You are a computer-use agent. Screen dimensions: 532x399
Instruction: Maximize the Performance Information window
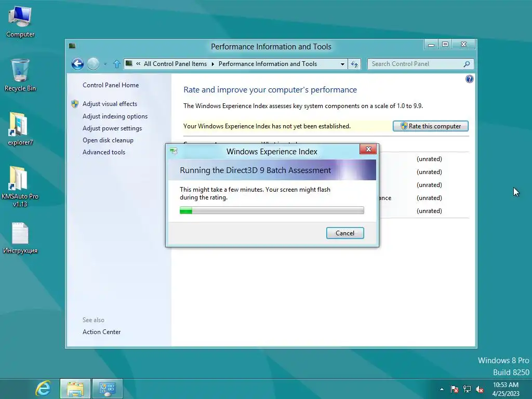(445, 44)
